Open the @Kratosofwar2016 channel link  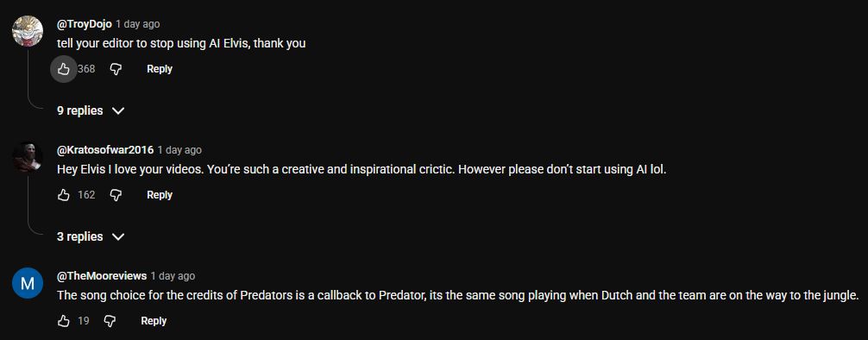point(105,149)
